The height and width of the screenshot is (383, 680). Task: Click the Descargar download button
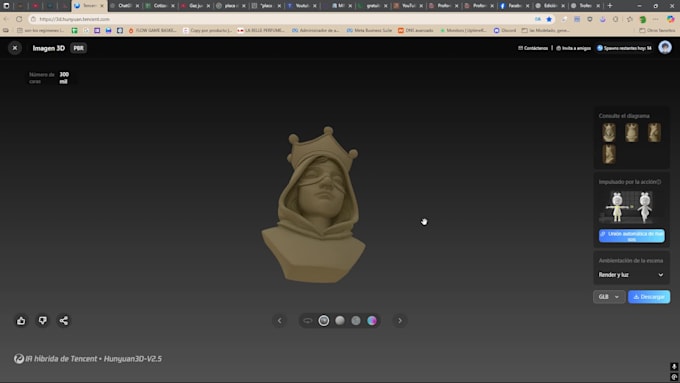649,297
